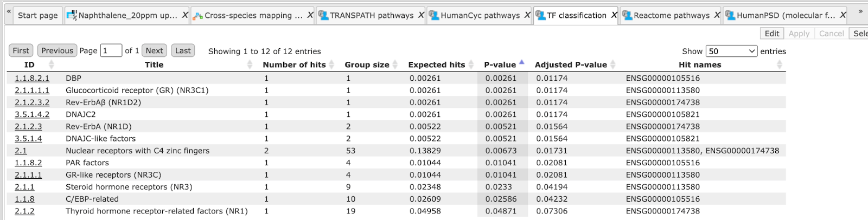
Task: Click the Edit button
Action: point(772,34)
